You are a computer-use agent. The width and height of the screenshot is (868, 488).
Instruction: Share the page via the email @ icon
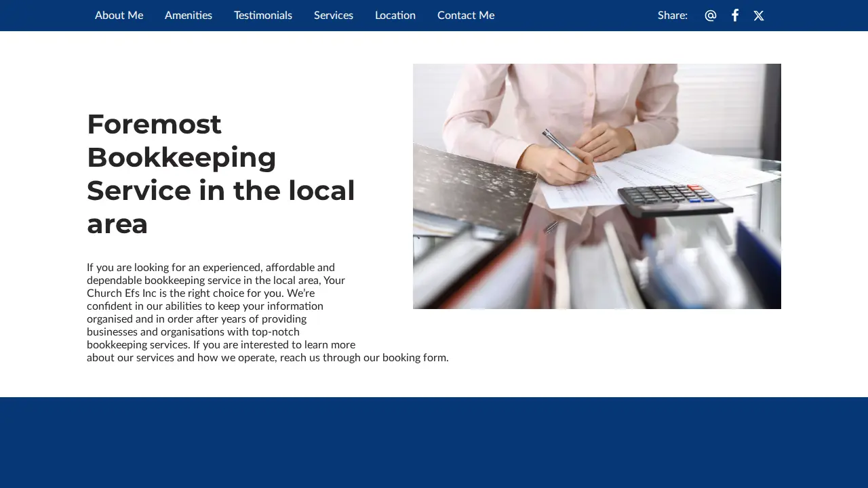pos(711,16)
